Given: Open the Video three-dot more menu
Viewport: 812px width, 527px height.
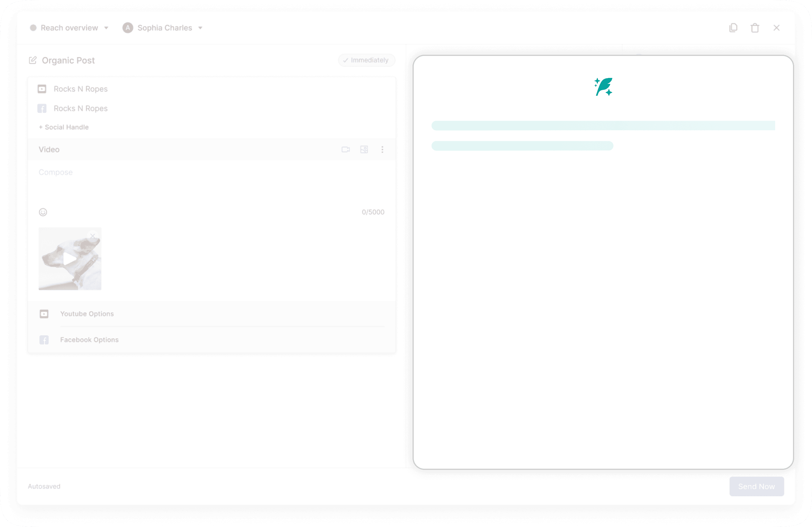Looking at the screenshot, I should [382, 150].
